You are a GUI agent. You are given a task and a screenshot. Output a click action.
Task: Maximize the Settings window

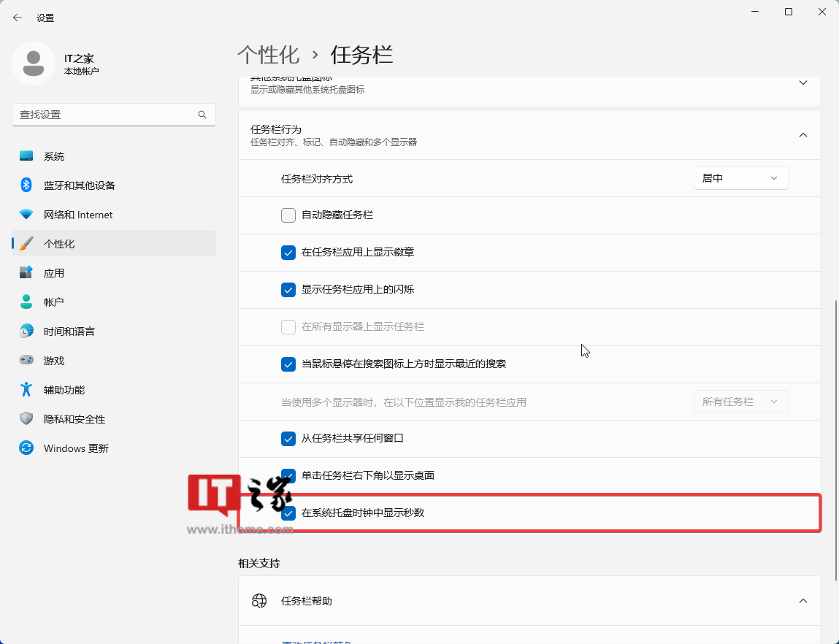click(788, 12)
